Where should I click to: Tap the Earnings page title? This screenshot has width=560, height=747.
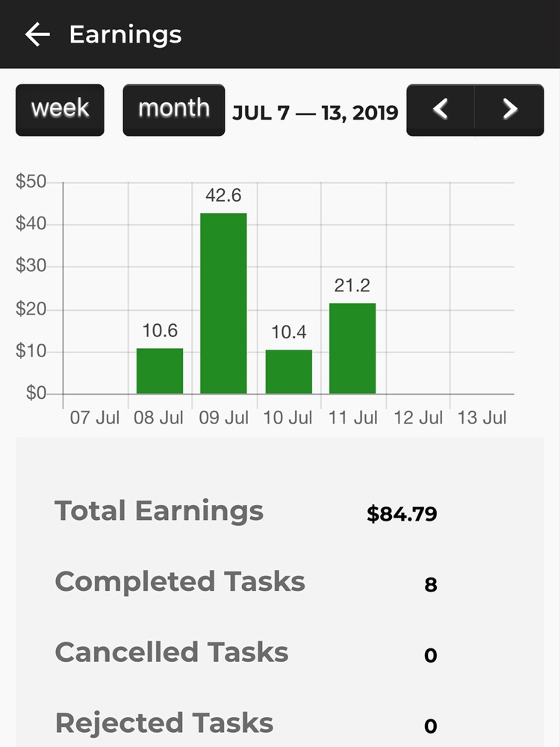(125, 34)
